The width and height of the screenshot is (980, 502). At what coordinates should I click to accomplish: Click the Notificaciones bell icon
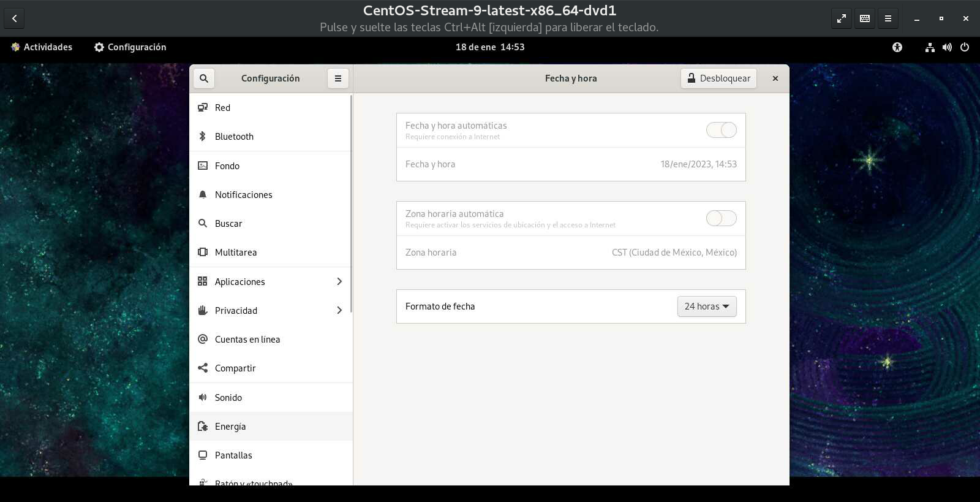pyautogui.click(x=203, y=194)
